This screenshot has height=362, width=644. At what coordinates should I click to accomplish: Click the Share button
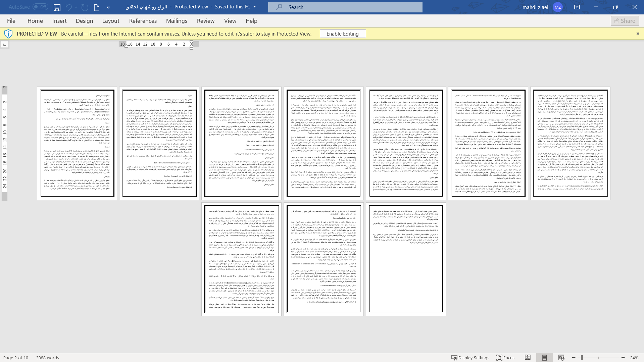point(625,21)
